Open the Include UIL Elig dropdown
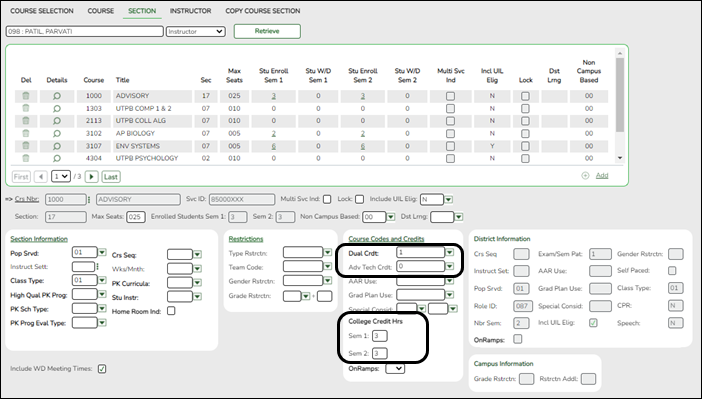The width and height of the screenshot is (702, 399). 448,199
